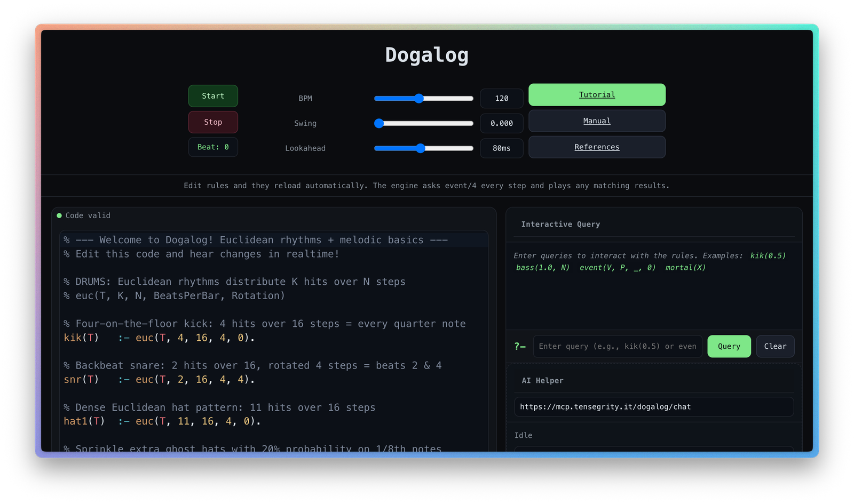Click the AI Helper URL field
This screenshot has width=854, height=504.
tap(653, 407)
